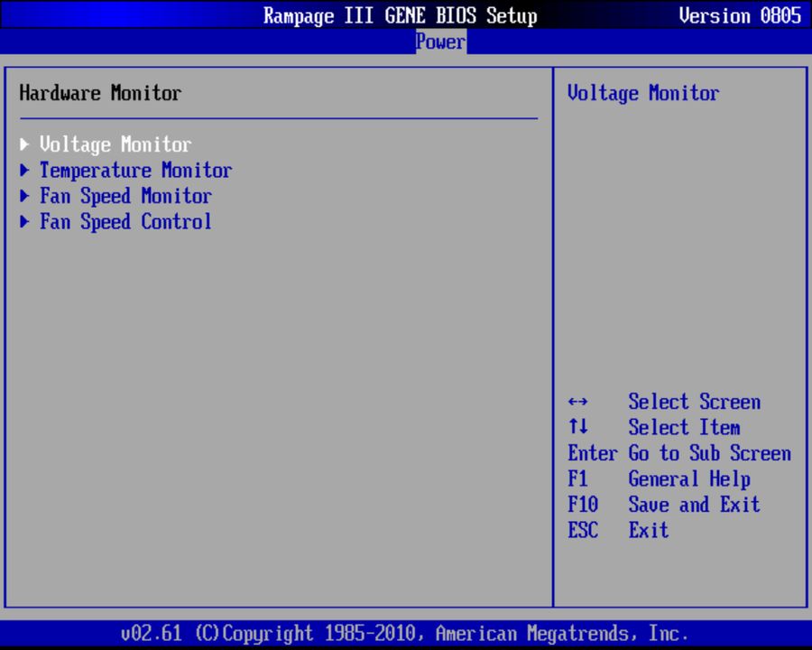Image resolution: width=812 pixels, height=650 pixels.
Task: Click the triangle beside Fan Speed Monitor
Action: coord(24,196)
